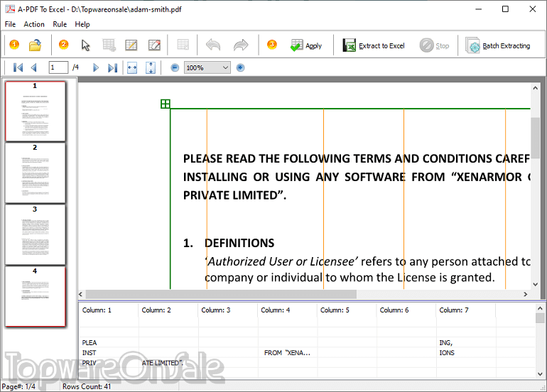Click Extract to Excel

click(x=374, y=45)
